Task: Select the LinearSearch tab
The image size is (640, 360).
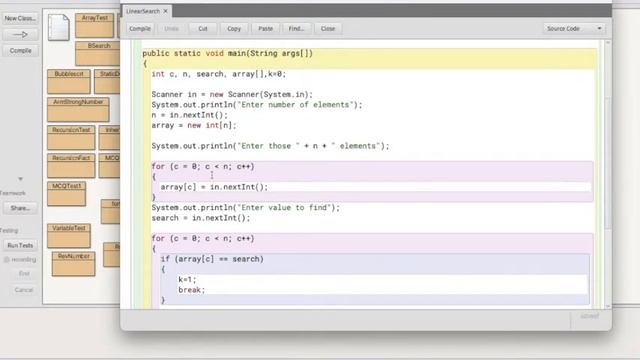Action: [143, 11]
